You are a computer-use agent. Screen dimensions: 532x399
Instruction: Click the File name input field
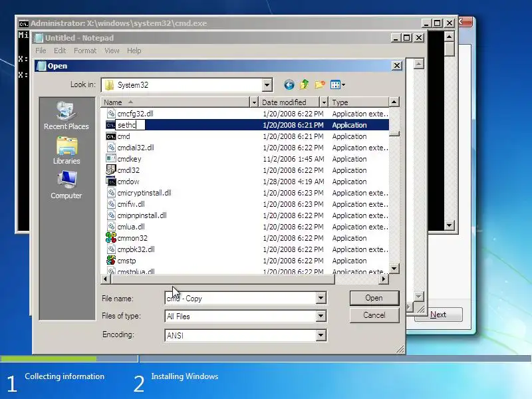[x=241, y=298]
